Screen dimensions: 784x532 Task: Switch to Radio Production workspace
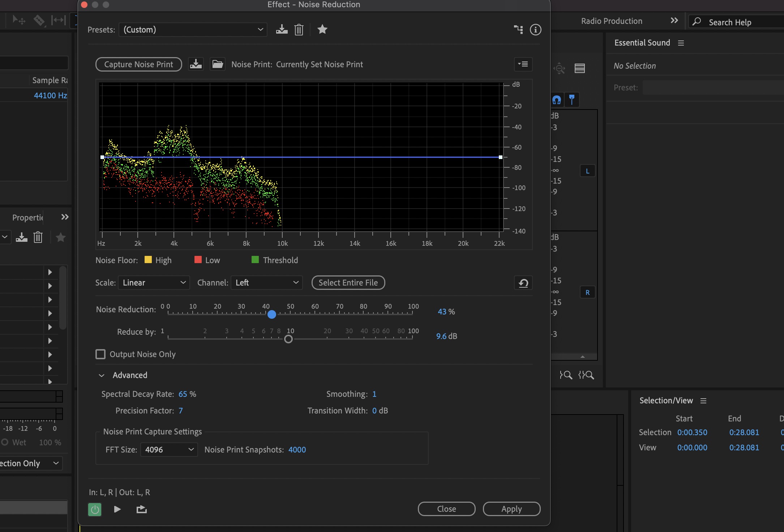(612, 21)
